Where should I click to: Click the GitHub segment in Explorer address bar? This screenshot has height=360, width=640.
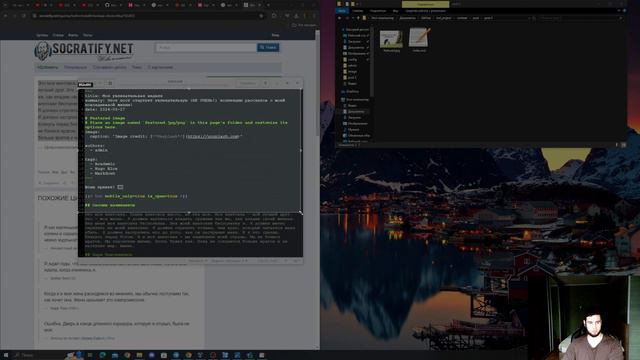tap(426, 18)
